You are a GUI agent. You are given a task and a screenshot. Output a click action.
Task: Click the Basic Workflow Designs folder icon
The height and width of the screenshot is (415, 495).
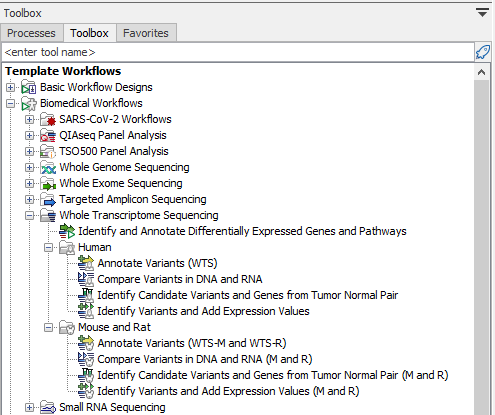(29, 87)
